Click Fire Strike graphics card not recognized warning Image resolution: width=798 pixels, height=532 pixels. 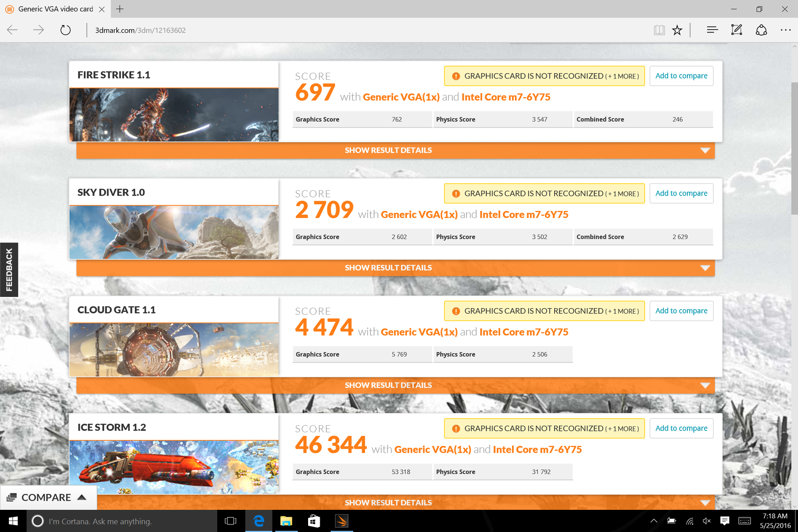(x=544, y=76)
